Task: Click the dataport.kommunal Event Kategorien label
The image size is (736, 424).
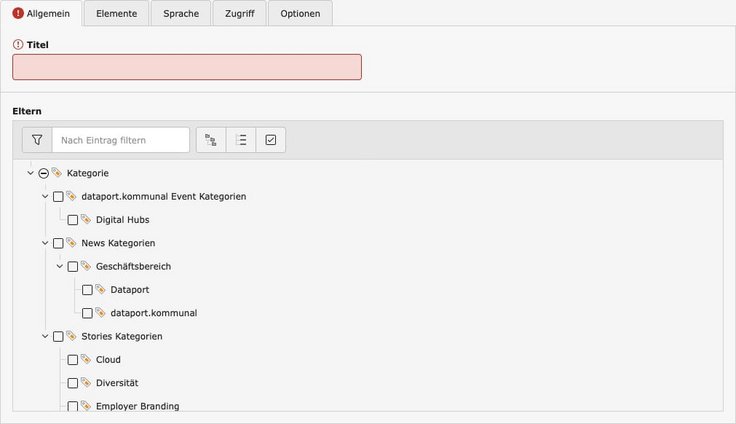Action: (x=163, y=197)
